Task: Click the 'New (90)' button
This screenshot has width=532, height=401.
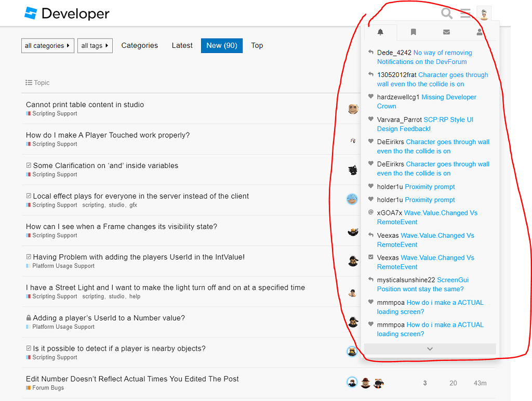Action: click(221, 45)
